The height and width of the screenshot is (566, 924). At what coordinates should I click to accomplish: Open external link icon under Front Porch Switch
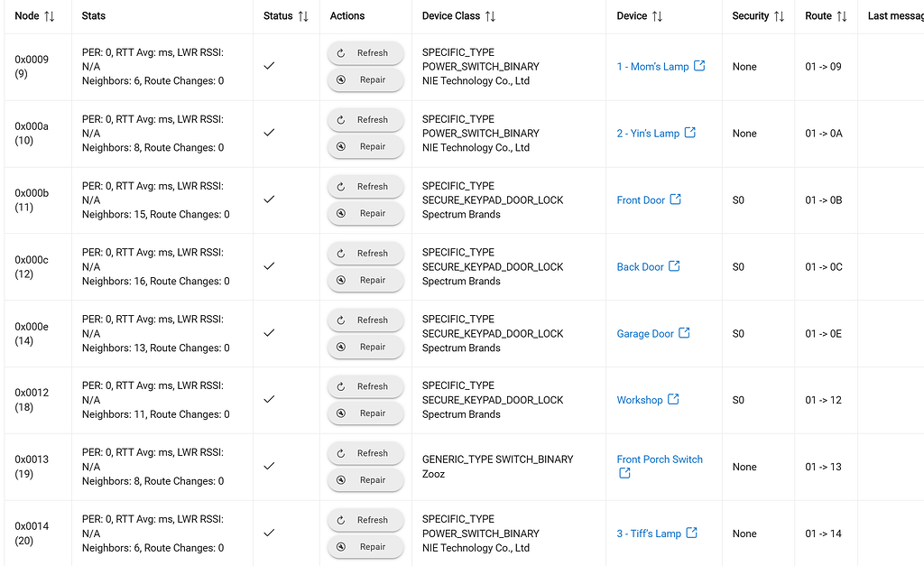pos(624,472)
